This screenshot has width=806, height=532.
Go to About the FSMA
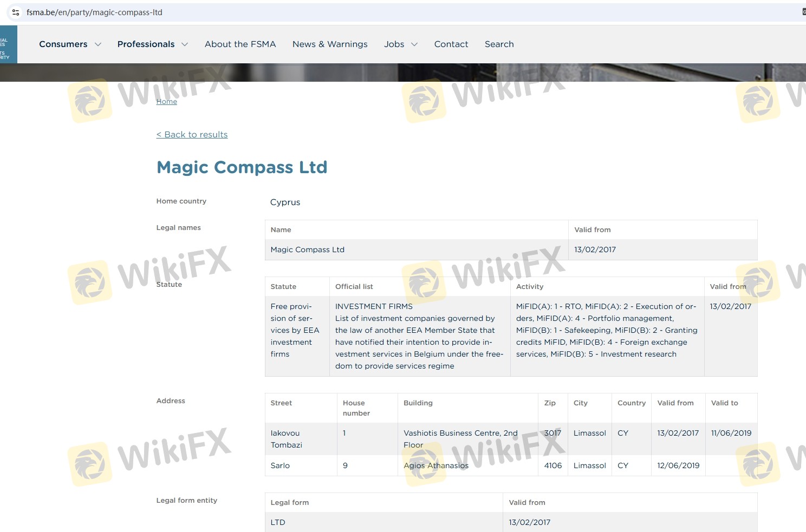[x=240, y=44]
